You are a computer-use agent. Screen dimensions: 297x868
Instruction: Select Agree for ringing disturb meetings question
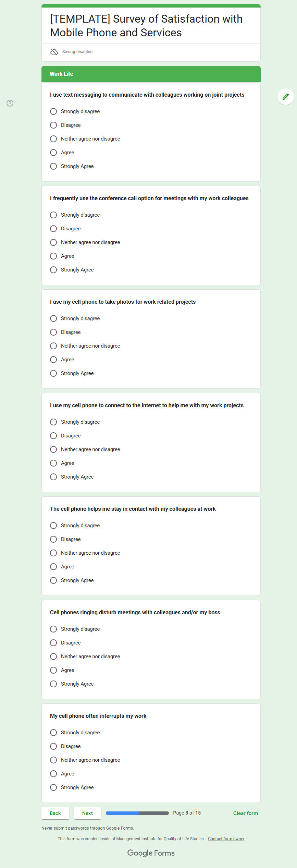coord(53,670)
